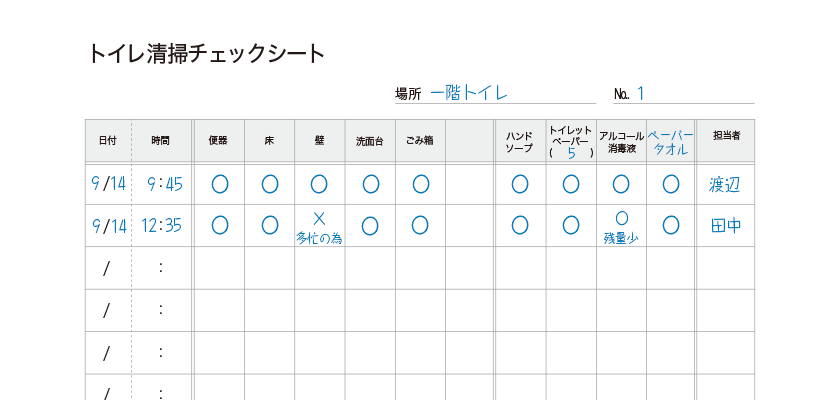The image size is (840, 400).
Task: Click the 田中 name in 担当者 column
Action: click(x=725, y=226)
